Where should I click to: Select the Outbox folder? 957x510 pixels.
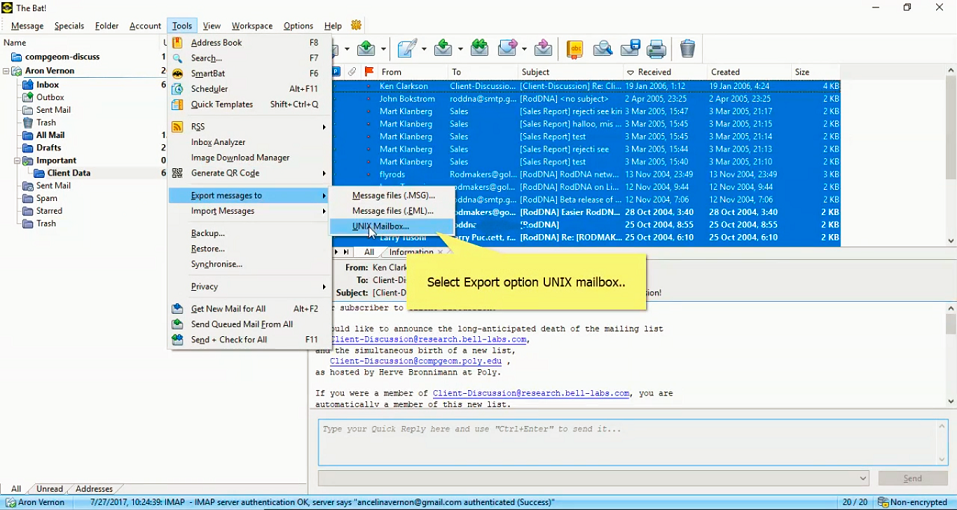click(50, 97)
